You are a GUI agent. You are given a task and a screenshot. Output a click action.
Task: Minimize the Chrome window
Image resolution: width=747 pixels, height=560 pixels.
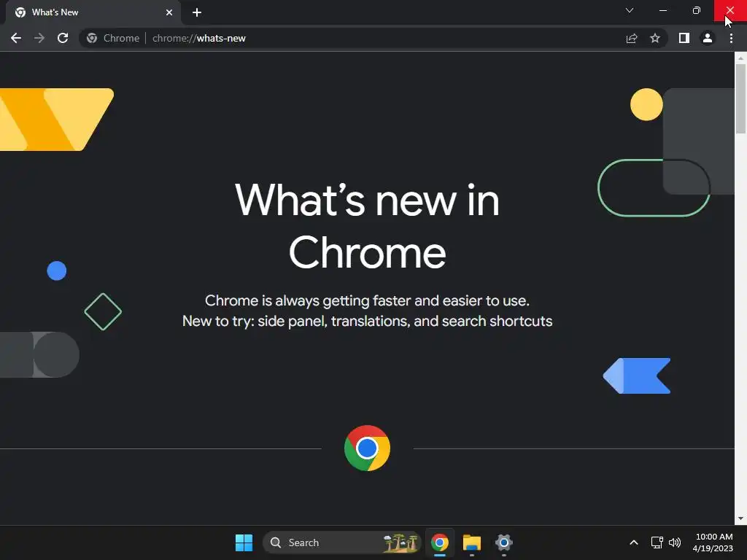coord(662,10)
